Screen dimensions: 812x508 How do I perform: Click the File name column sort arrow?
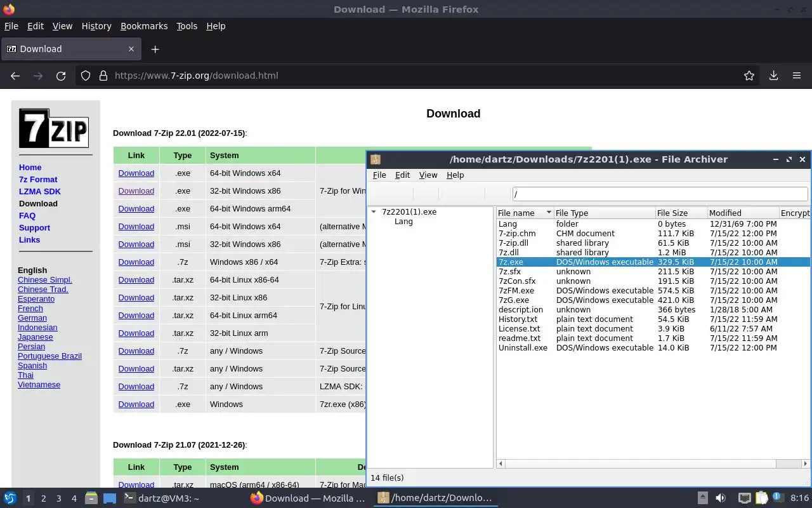coord(548,213)
